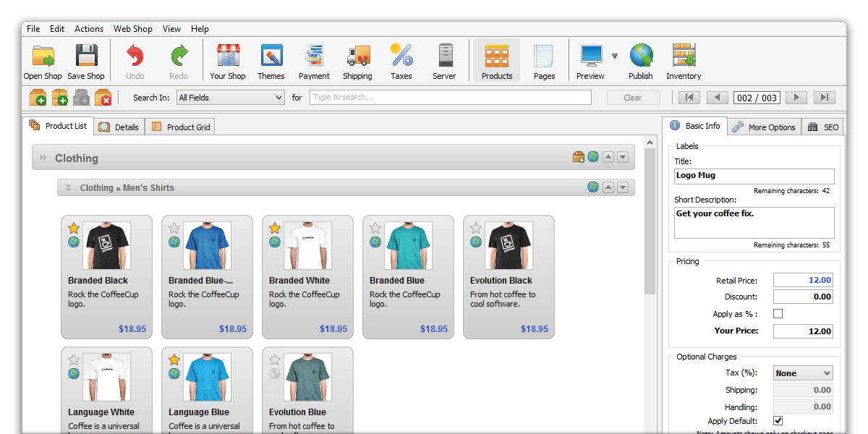
Task: Move Men's Shirts subcategory down
Action: pos(622,188)
